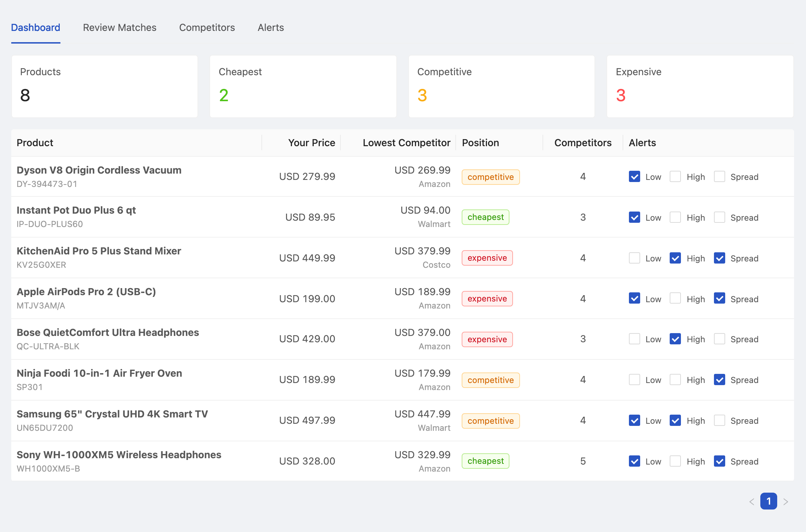Uncheck Spread alert for Ninja Foodi Air Fryer
Viewport: 806px width, 532px height.
tap(719, 379)
